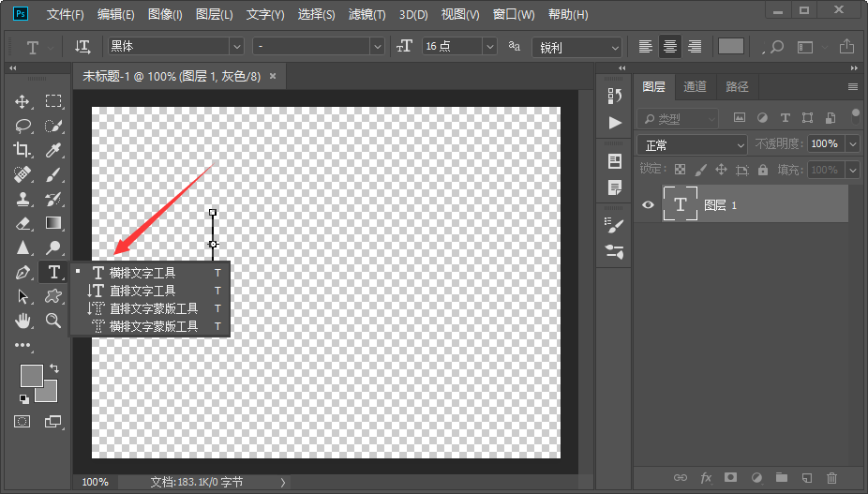Open the 黑体 font family dropdown
Image resolution: width=868 pixels, height=494 pixels.
tap(235, 47)
